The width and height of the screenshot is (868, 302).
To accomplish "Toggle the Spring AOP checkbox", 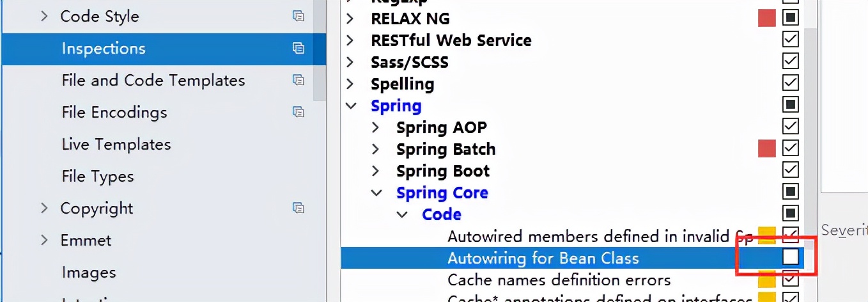I will click(x=791, y=127).
